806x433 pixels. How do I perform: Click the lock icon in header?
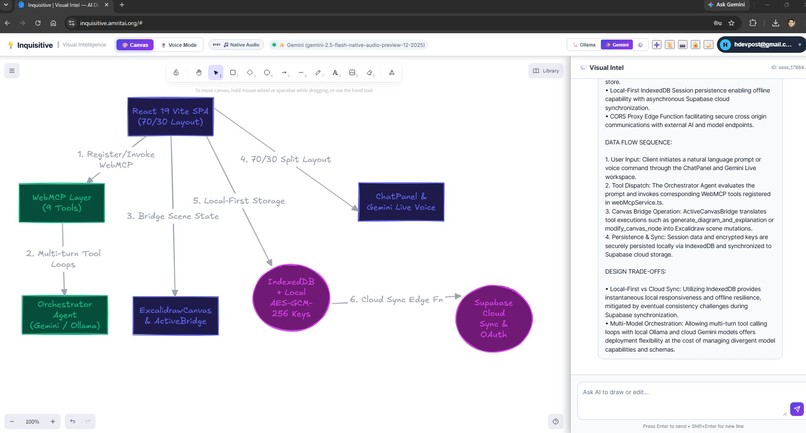click(x=695, y=45)
